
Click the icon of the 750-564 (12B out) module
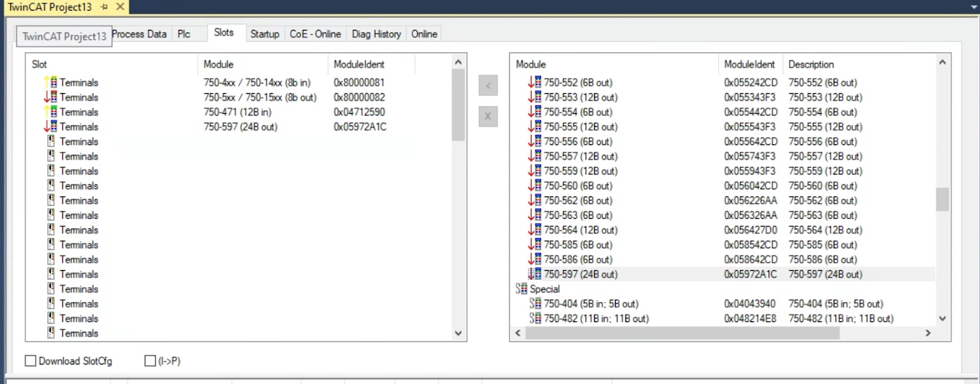pos(535,230)
